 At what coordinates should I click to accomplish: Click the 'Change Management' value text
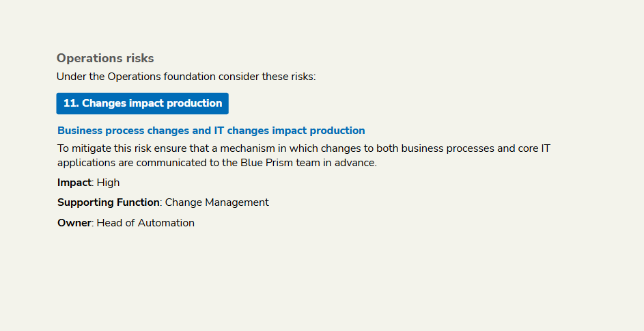point(216,202)
